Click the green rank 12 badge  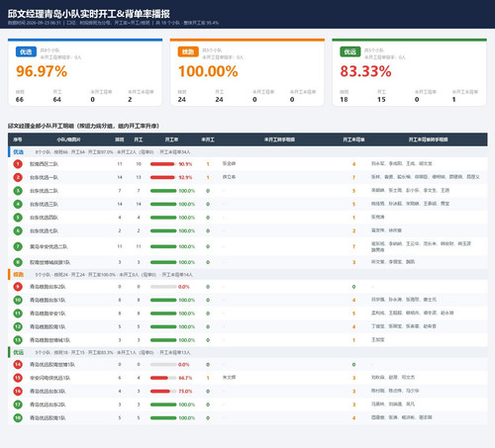coord(18,326)
